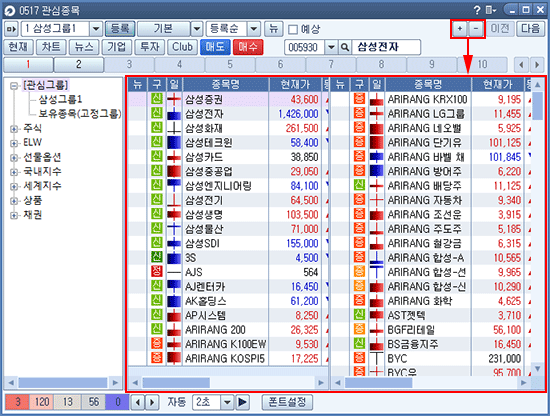This screenshot has width=550, height=416.
Task: Open the window options icon beside help
Action: [490, 11]
